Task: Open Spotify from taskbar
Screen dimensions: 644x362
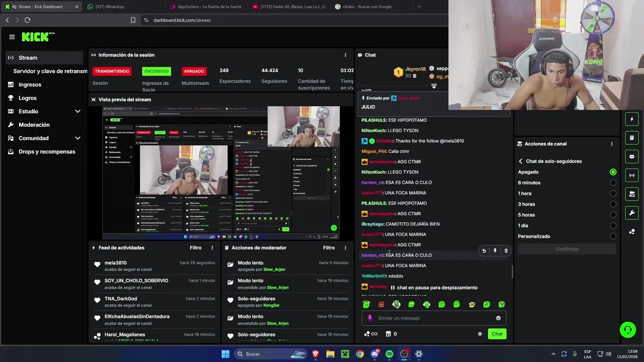Action: coord(389,354)
